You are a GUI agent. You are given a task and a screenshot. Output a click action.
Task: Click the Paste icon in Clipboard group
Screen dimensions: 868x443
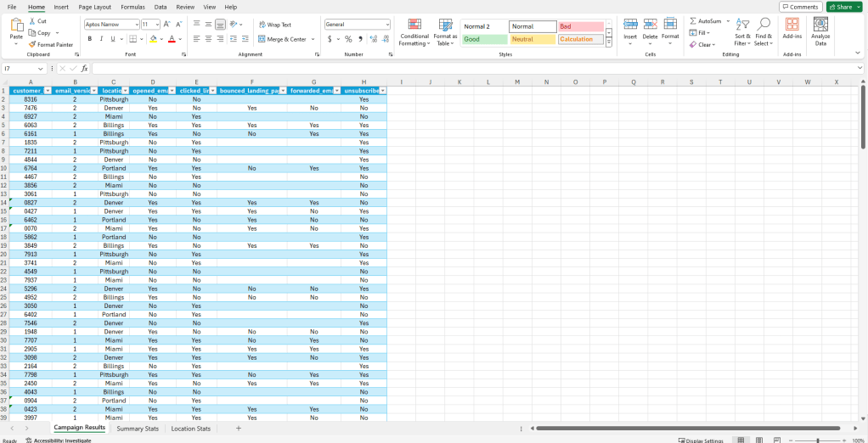[16, 25]
